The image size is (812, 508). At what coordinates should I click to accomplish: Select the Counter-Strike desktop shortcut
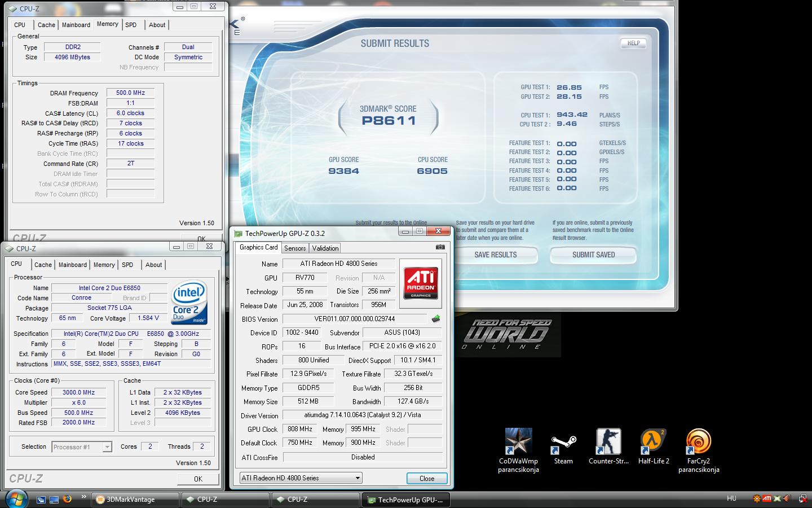[x=608, y=447]
